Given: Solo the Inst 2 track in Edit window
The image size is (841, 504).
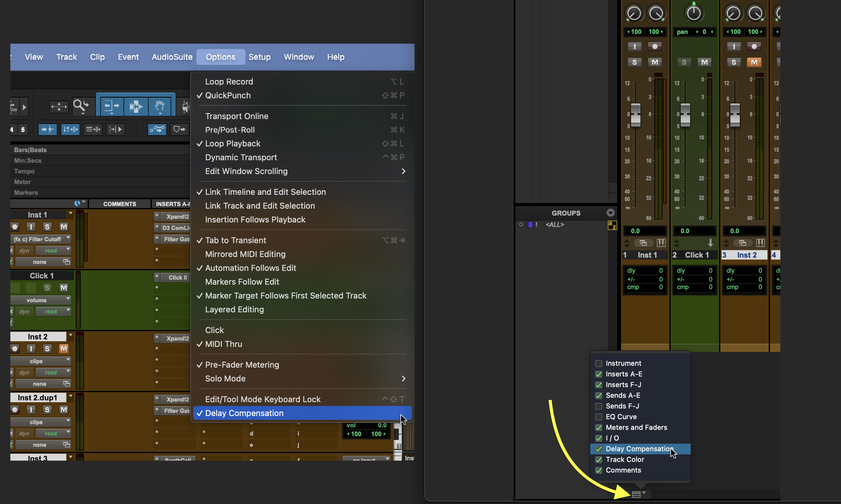Looking at the screenshot, I should tap(47, 349).
